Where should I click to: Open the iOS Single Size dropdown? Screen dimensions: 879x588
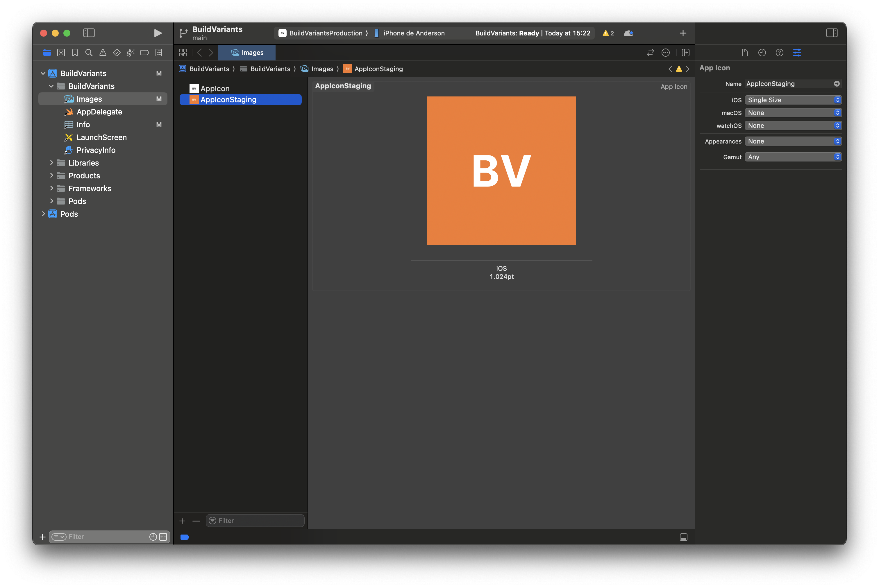(x=793, y=100)
